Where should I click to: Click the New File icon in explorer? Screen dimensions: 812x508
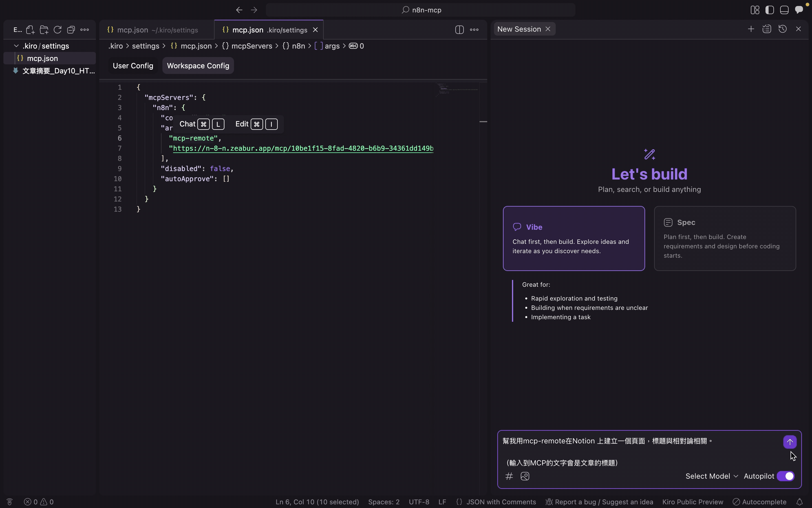(30, 30)
